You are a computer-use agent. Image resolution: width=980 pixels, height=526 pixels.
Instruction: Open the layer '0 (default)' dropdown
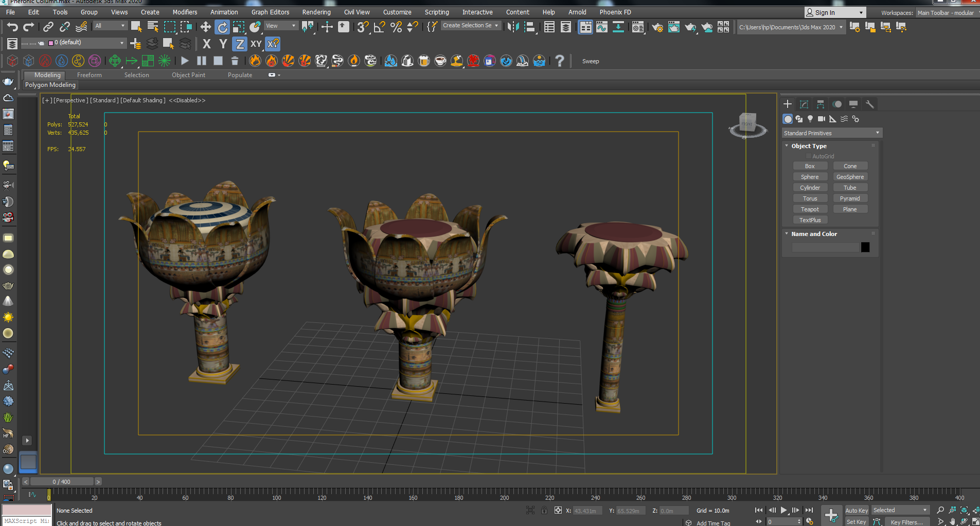pyautogui.click(x=121, y=43)
